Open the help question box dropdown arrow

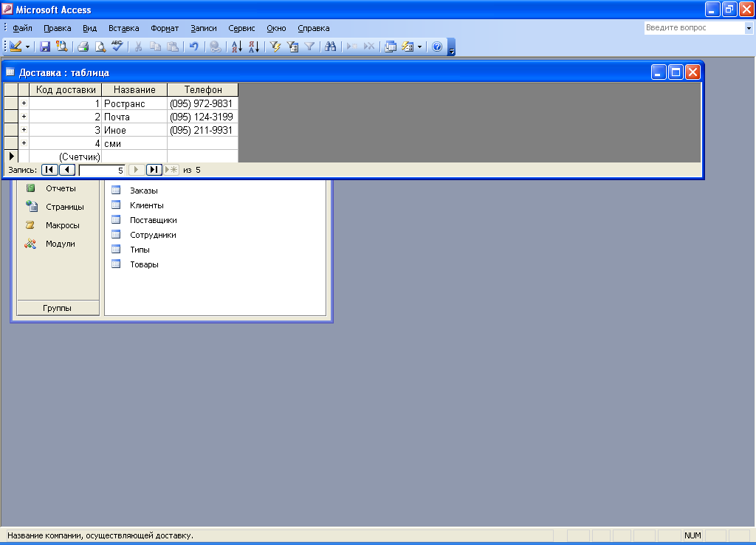(x=749, y=28)
